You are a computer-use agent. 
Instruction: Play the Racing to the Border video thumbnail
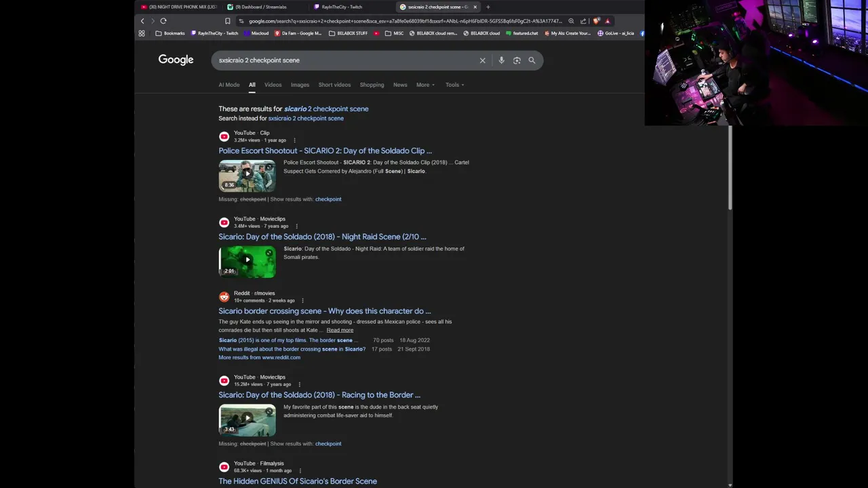click(x=247, y=420)
